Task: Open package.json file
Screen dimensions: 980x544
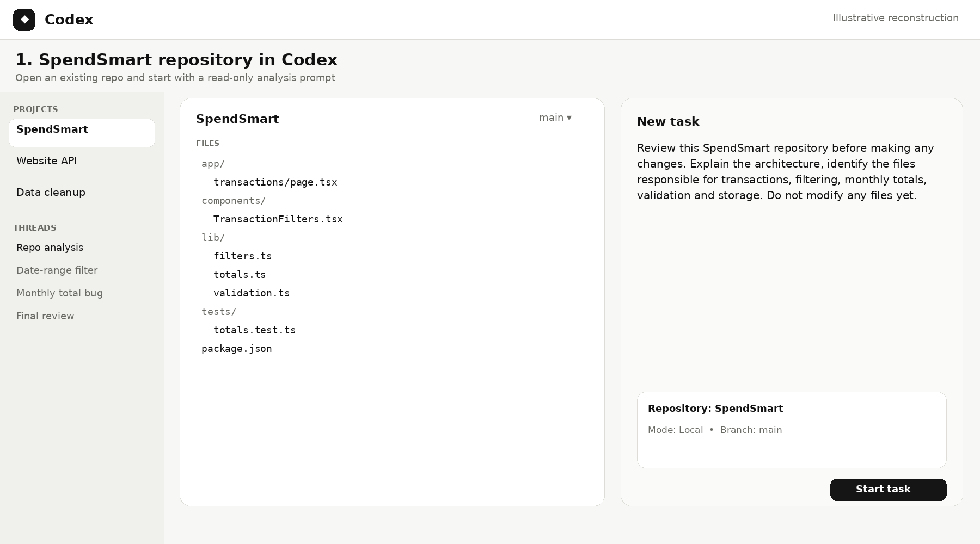Action: [236, 349]
